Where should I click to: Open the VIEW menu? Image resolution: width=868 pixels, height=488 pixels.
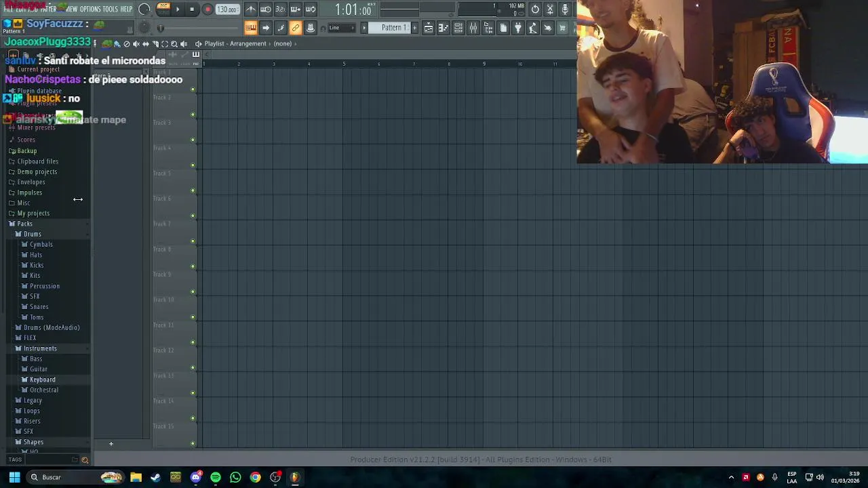coord(71,9)
